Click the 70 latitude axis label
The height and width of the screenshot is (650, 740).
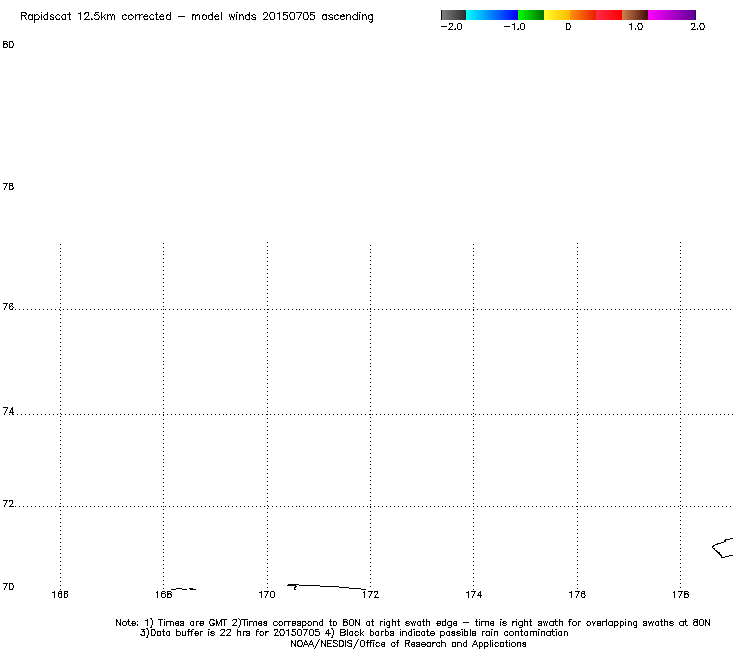8,587
